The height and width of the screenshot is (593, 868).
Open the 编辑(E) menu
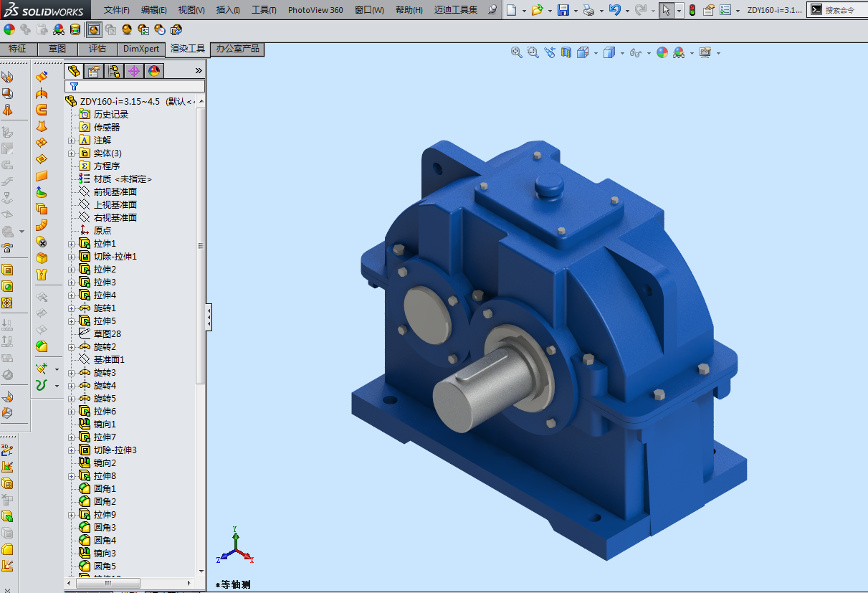pos(154,10)
